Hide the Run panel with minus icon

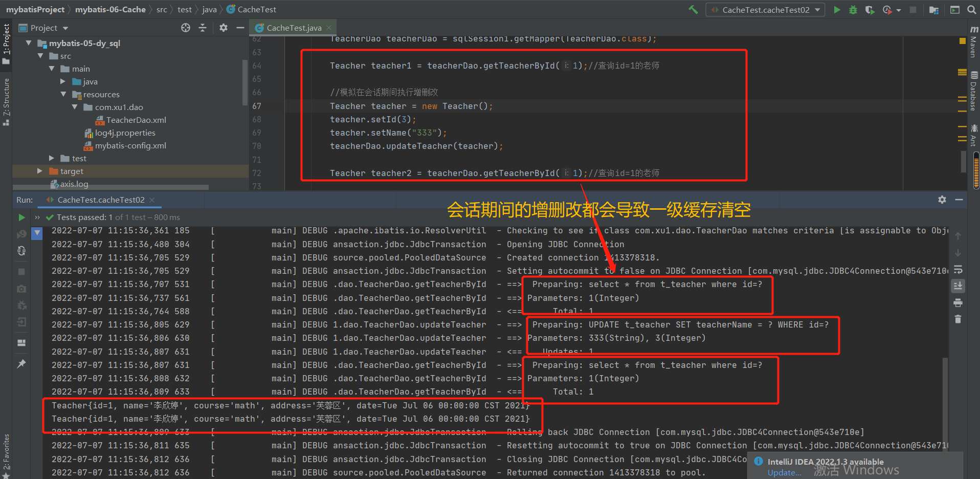pos(959,200)
